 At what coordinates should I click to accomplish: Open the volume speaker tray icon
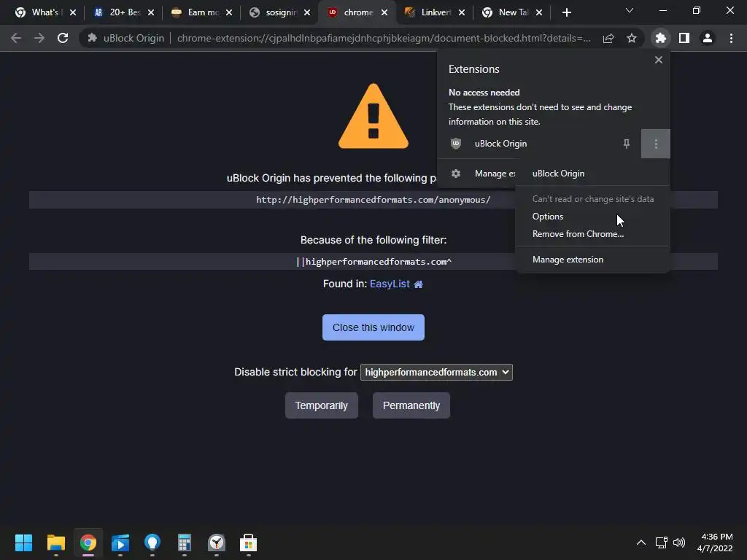[x=679, y=542]
